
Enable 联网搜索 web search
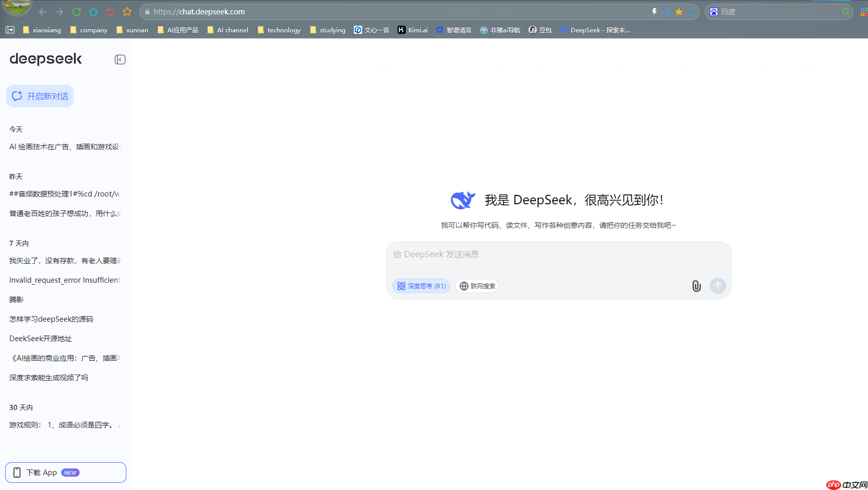(477, 286)
